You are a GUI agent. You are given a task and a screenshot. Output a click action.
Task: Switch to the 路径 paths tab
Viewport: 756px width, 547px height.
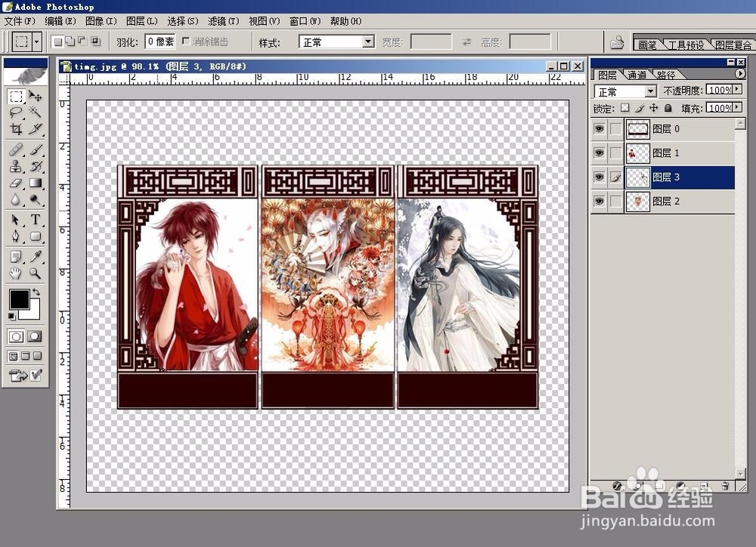(x=666, y=75)
